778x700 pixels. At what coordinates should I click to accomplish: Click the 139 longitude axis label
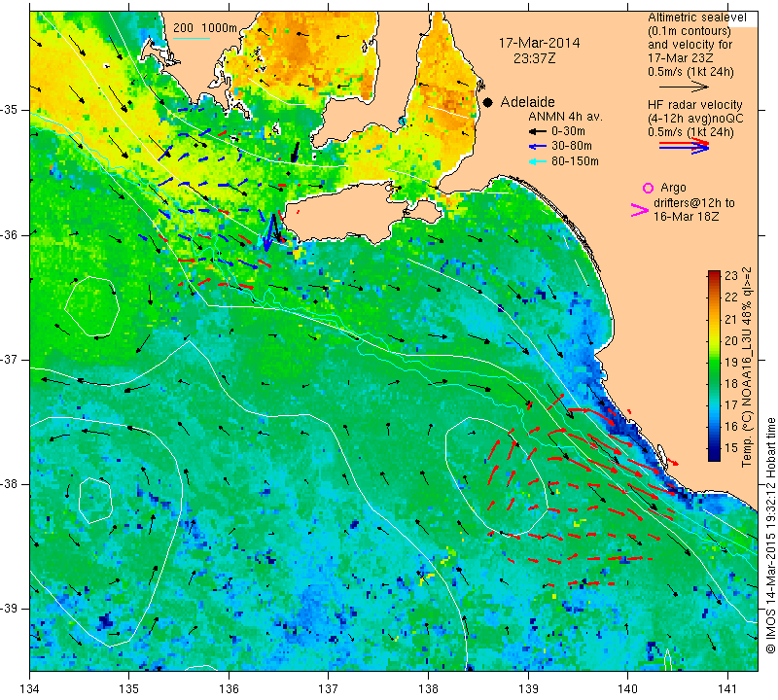click(528, 689)
